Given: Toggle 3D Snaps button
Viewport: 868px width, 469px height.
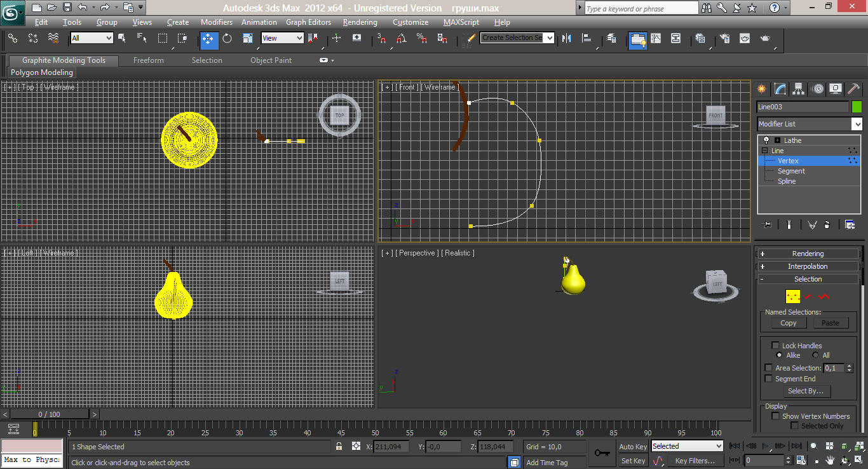Looking at the screenshot, I should 381,38.
